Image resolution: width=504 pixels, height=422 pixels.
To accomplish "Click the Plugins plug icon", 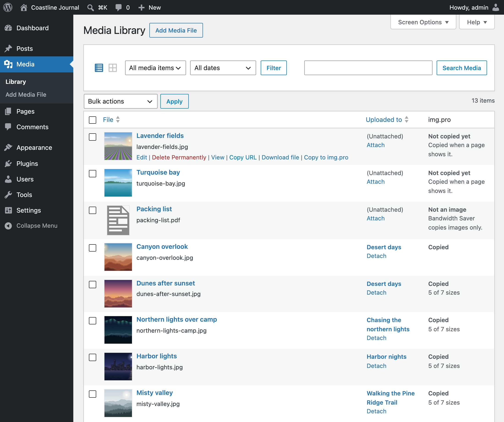I will click(x=8, y=164).
